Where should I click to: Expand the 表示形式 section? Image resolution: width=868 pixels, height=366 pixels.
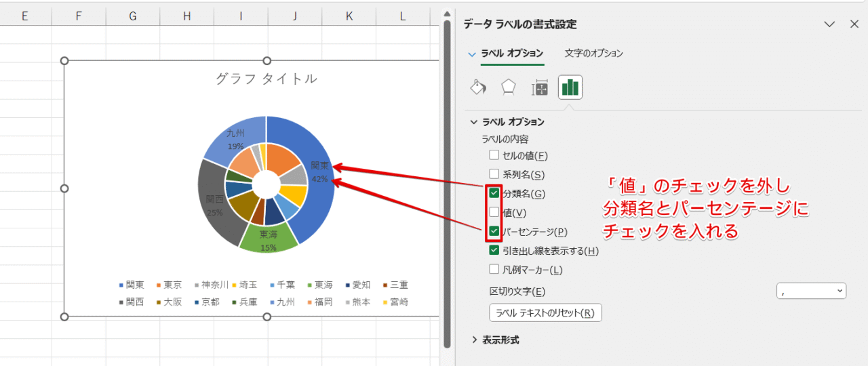pyautogui.click(x=475, y=340)
